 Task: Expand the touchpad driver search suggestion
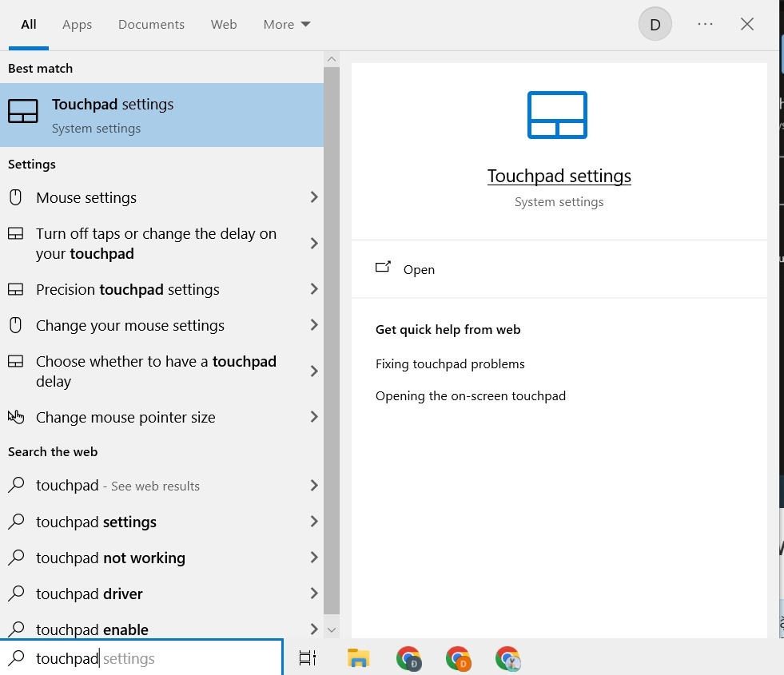tap(90, 594)
